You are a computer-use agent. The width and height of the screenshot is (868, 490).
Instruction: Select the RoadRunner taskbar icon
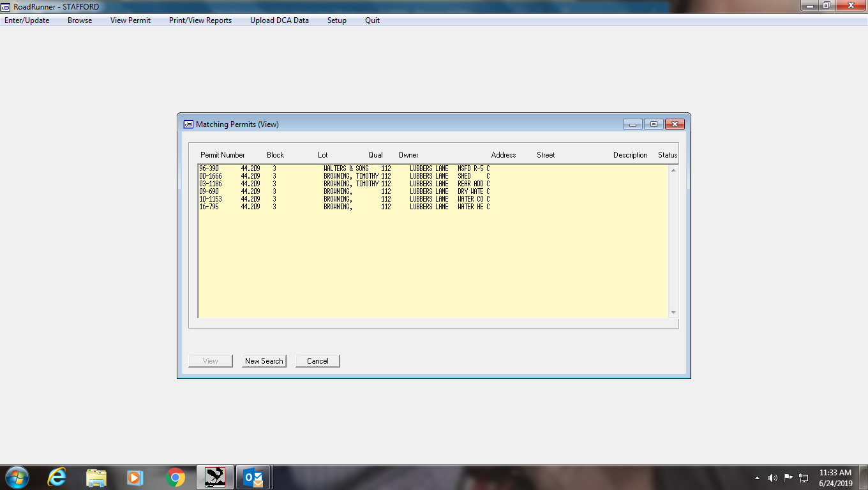click(214, 477)
